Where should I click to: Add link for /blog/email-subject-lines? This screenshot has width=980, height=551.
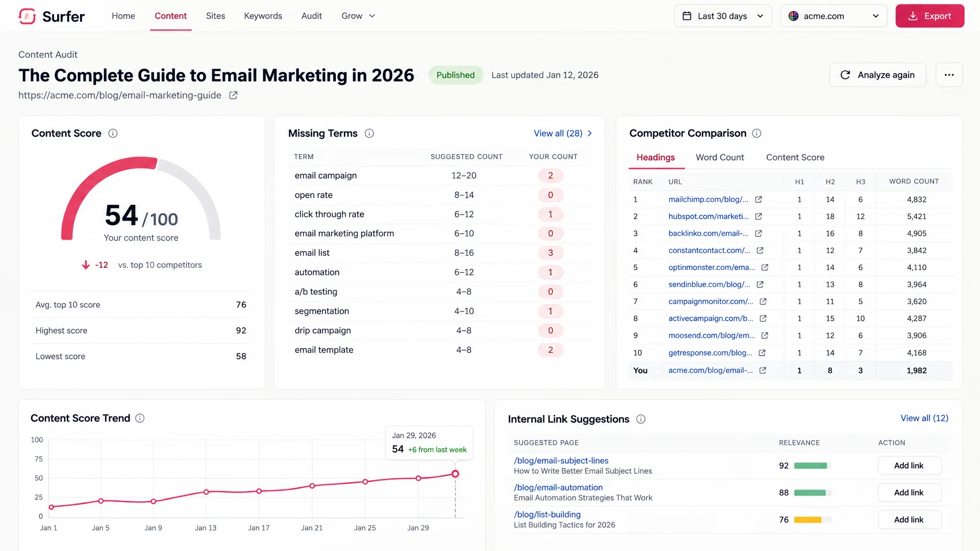click(909, 466)
